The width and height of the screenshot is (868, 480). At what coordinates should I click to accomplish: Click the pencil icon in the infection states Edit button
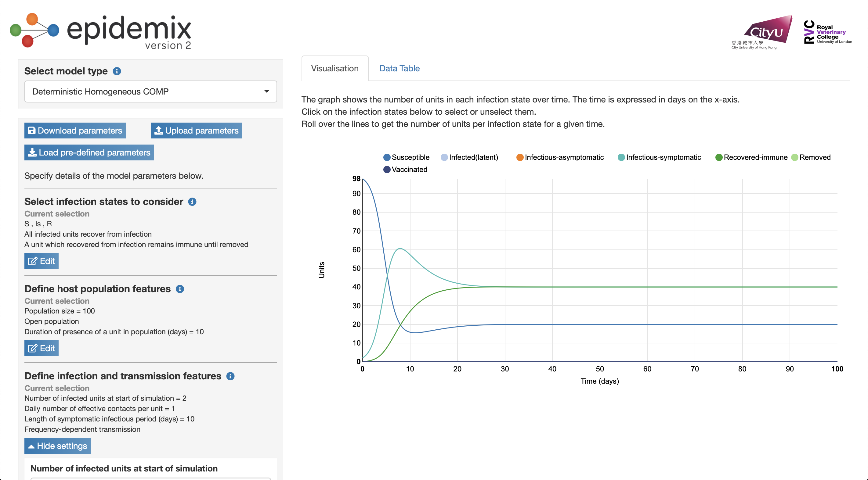point(32,261)
